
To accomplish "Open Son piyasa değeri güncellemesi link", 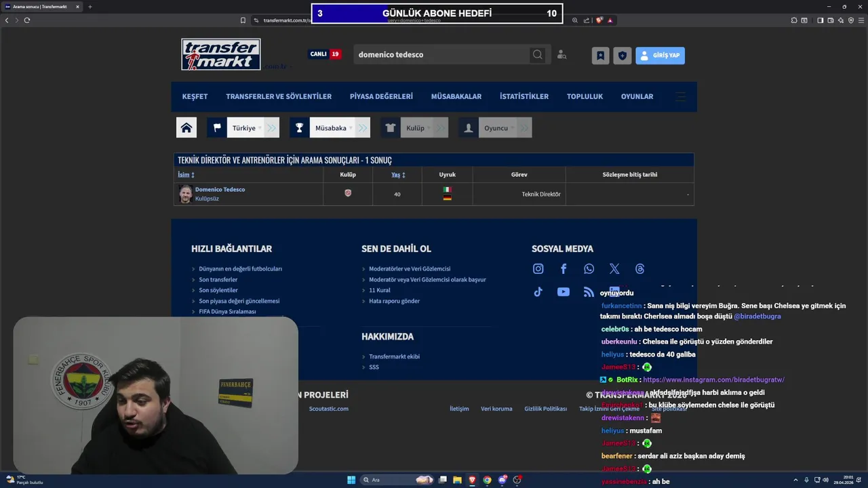I will pyautogui.click(x=239, y=301).
